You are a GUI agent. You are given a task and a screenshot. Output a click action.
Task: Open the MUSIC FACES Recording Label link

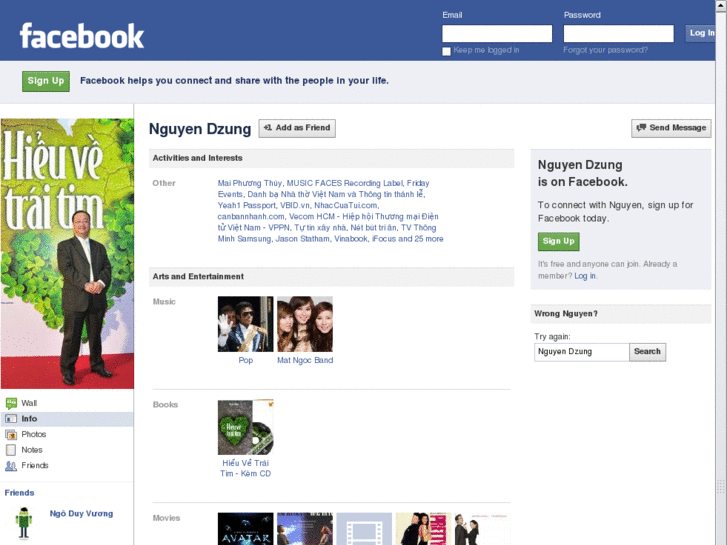pos(344,183)
